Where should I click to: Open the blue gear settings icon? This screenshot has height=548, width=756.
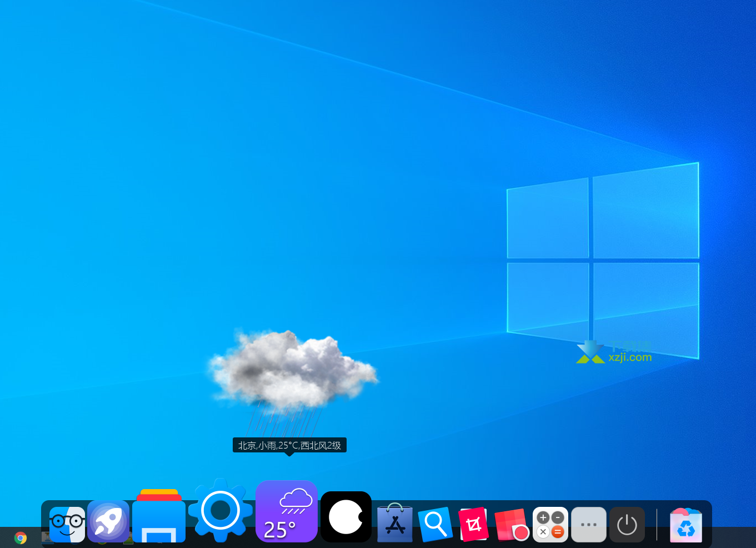point(221,510)
